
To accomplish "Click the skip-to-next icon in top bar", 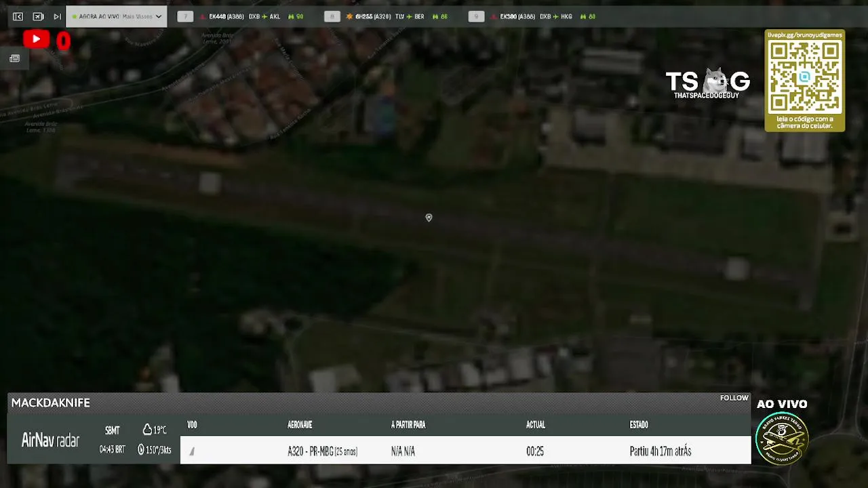I will (58, 16).
